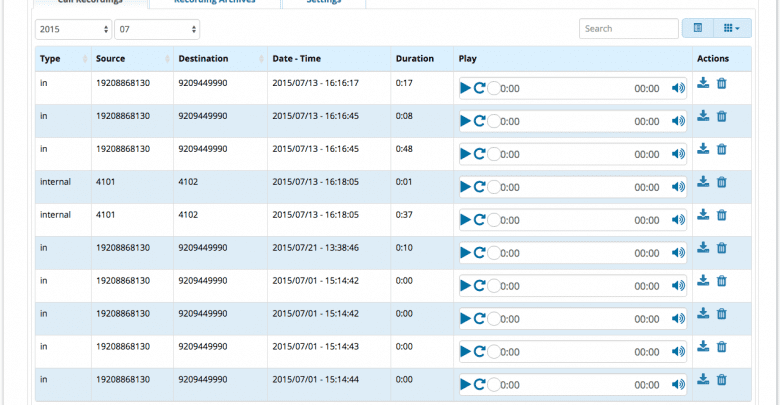Click the seek knob of 0:48 recording

click(493, 154)
